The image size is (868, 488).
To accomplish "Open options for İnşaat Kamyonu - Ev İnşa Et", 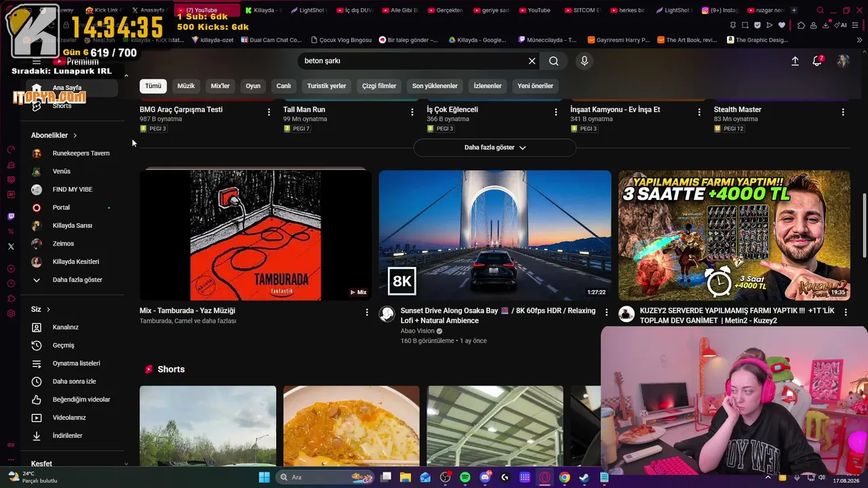I will click(700, 112).
